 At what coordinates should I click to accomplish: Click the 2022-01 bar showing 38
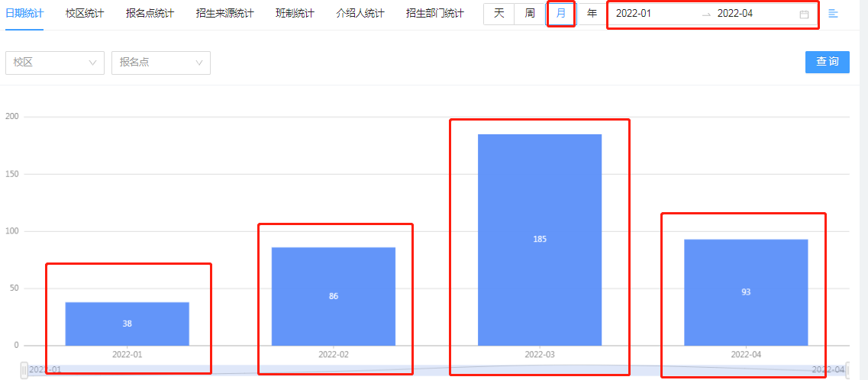[127, 324]
